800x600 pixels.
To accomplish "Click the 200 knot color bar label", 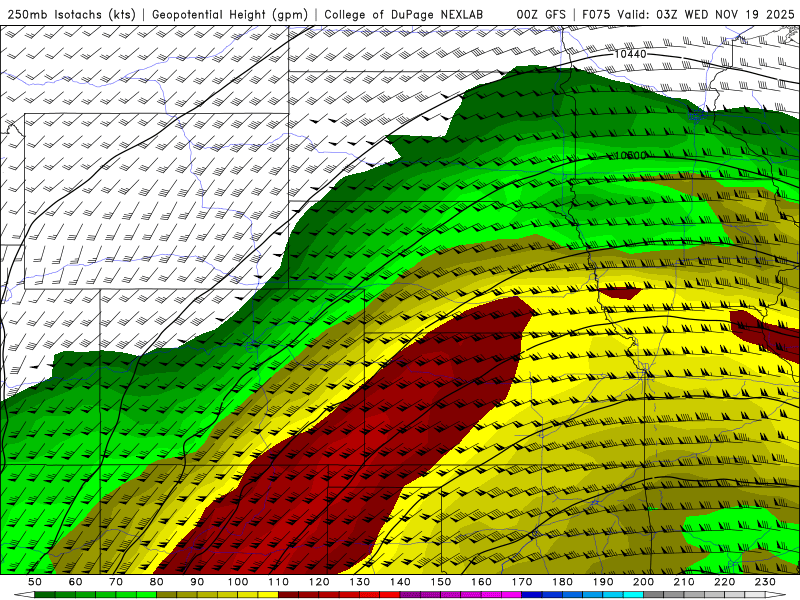I will tap(643, 582).
